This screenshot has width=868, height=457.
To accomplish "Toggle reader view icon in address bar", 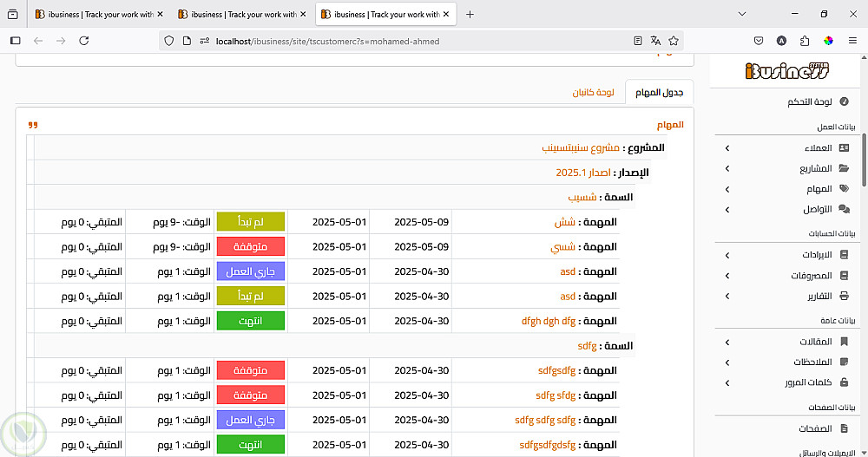I will tap(638, 41).
